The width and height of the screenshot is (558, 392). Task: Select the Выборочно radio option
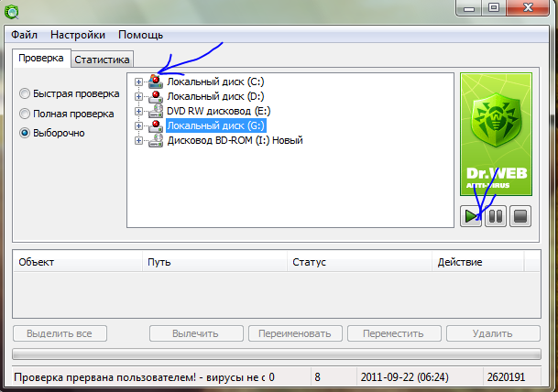point(25,133)
